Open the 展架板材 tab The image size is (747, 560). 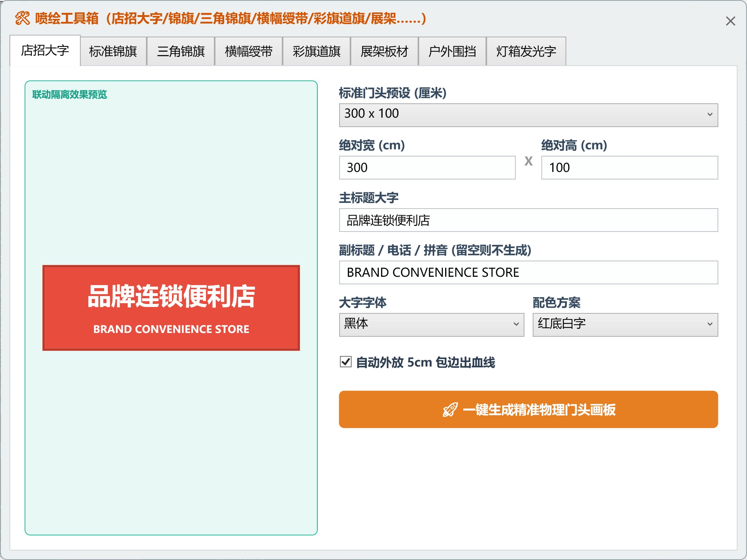[x=384, y=51]
